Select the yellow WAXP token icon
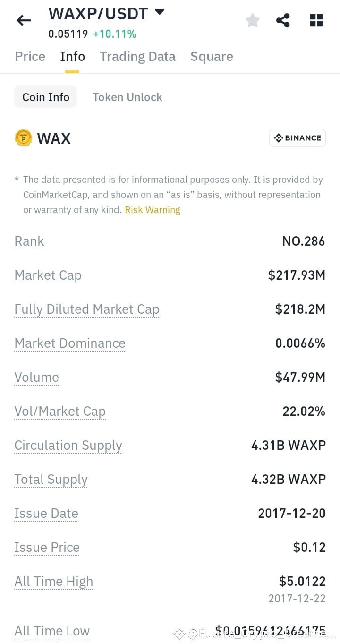 point(23,137)
